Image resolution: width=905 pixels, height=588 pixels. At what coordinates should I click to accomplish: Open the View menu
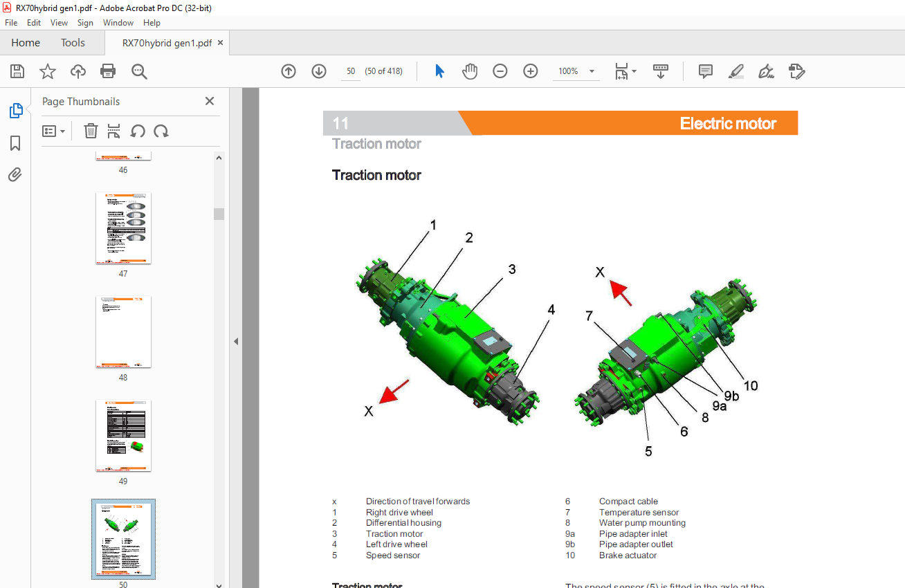(x=60, y=23)
